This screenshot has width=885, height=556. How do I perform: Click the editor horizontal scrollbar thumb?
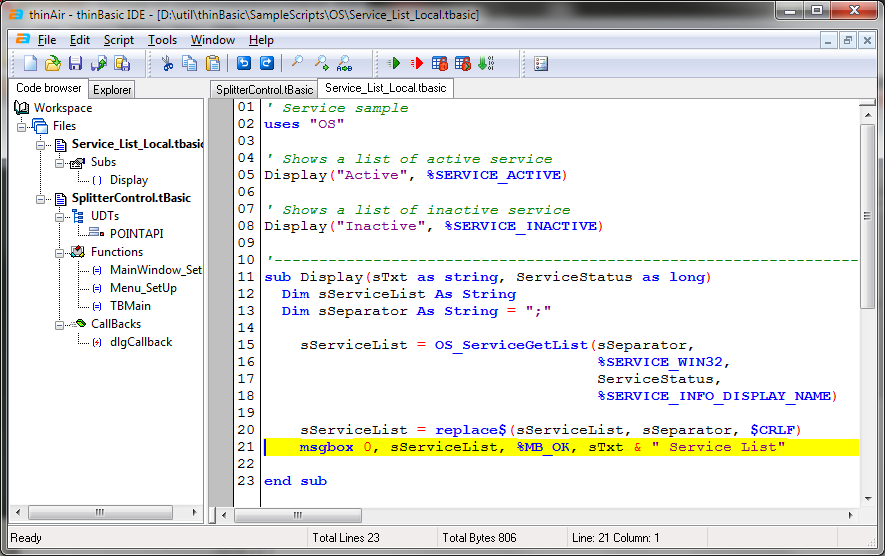click(x=297, y=515)
